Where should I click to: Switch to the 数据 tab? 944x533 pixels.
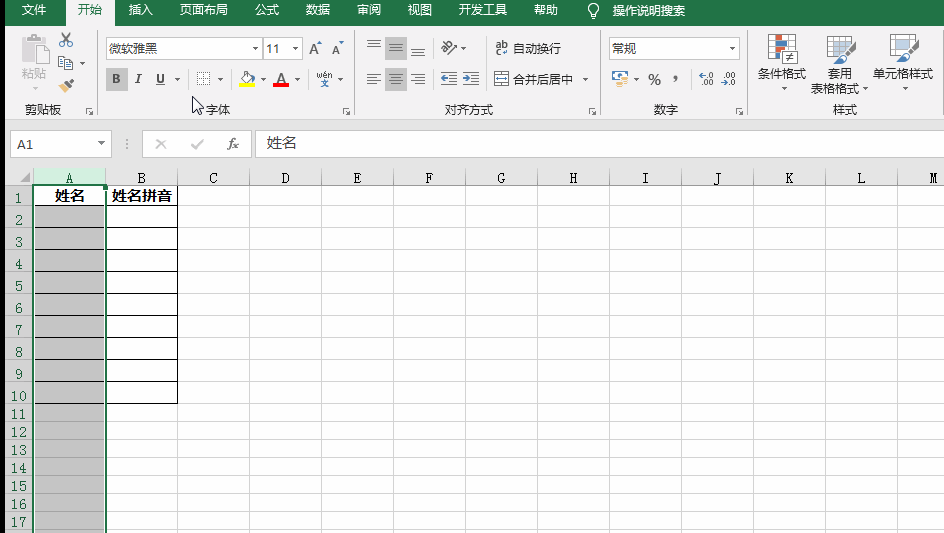[x=317, y=10]
